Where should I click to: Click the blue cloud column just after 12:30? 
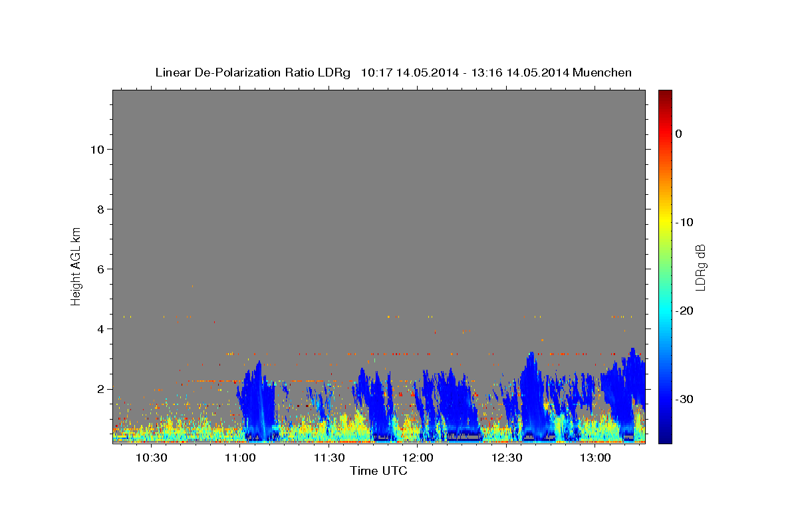coord(532,396)
